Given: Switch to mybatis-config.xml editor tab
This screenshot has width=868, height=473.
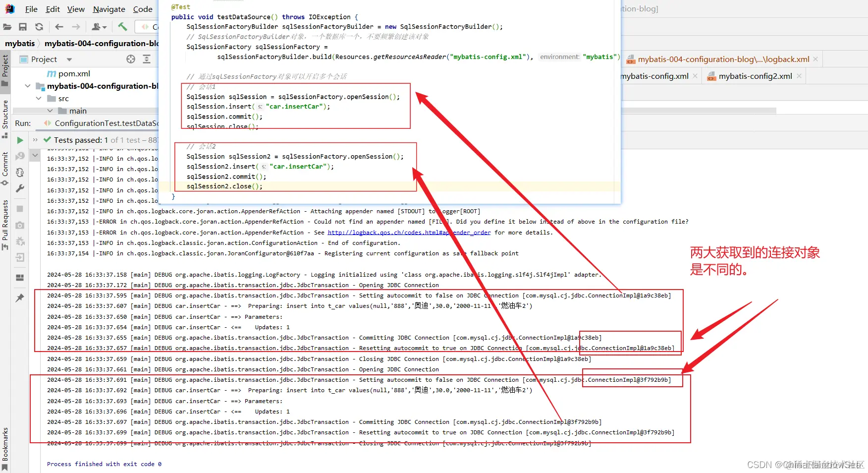Looking at the screenshot, I should [654, 76].
